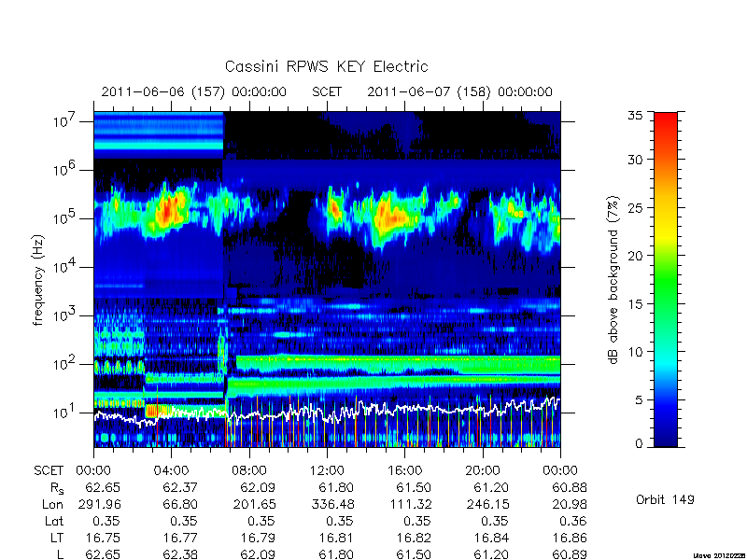Click the 'Orbit 149' label
The image size is (747, 560).
tap(665, 499)
